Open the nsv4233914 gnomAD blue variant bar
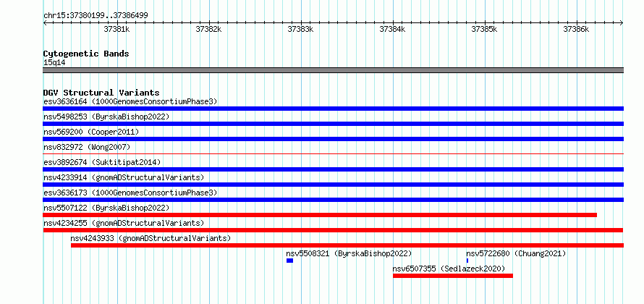The width and height of the screenshot is (644, 304). [333, 185]
